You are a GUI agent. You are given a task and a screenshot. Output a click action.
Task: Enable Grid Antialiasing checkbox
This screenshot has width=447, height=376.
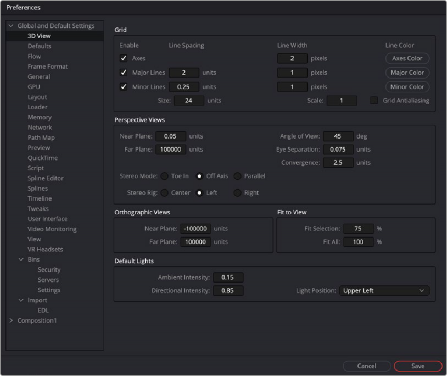[x=374, y=100]
